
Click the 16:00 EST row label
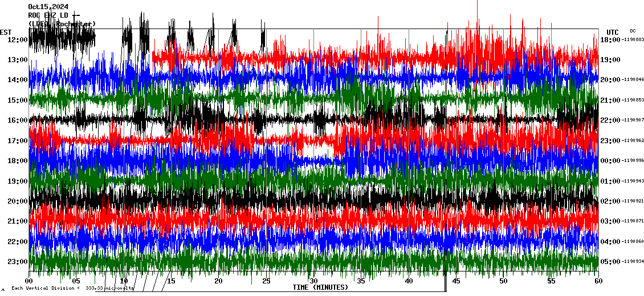[x=18, y=120]
